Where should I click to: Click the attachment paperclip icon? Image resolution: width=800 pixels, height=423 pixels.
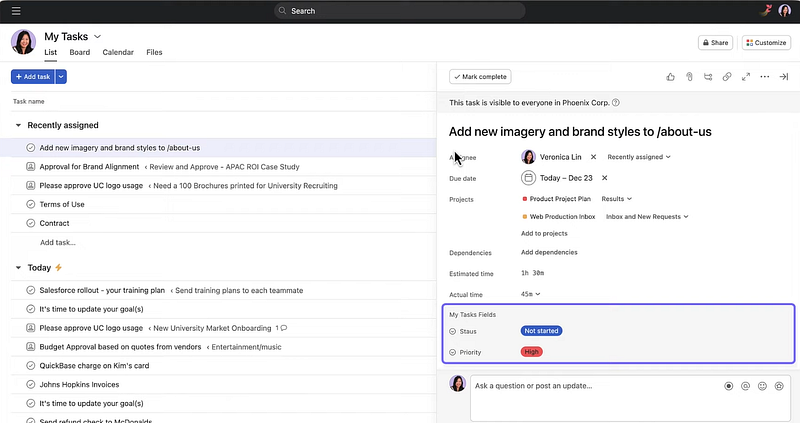click(x=689, y=76)
